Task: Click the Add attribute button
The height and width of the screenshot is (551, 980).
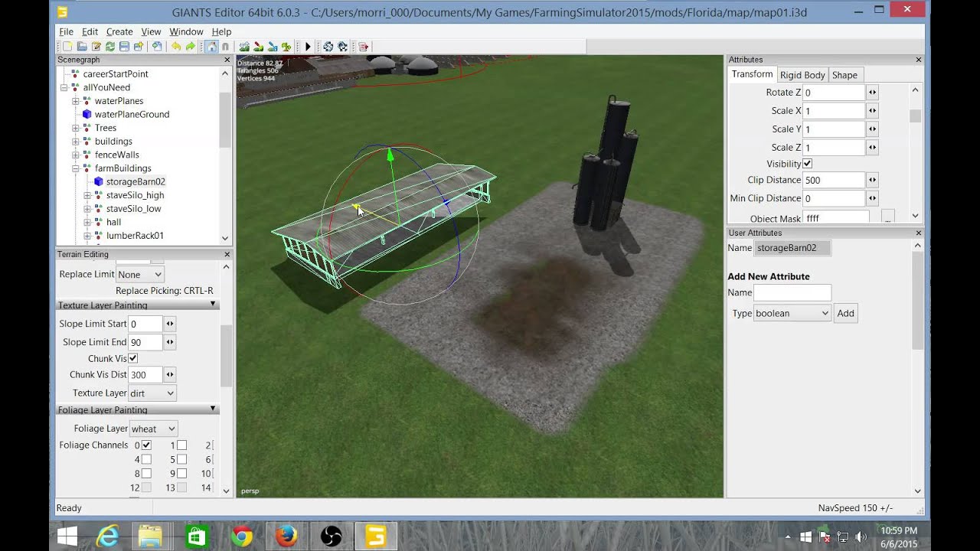Action: click(x=845, y=313)
